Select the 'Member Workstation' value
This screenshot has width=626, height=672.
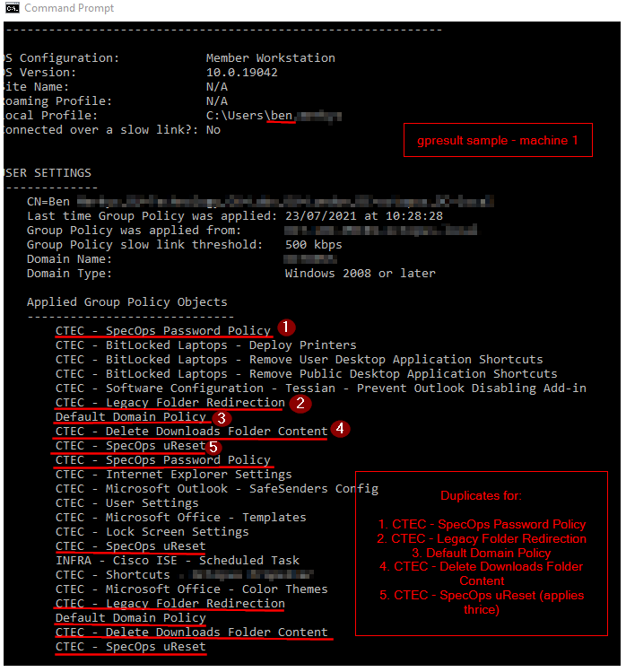tap(270, 58)
